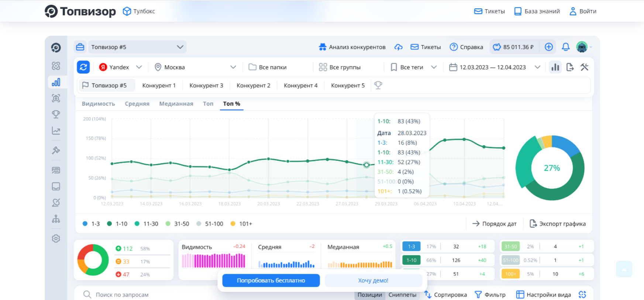Open the inbox tray icon in the sidebar

coord(56,186)
